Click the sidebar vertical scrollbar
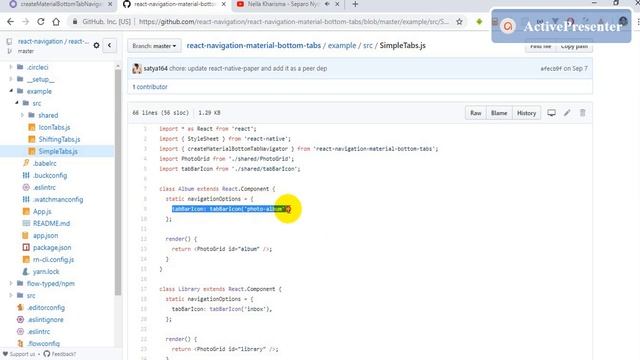Viewport: 640px width, 360px height. (118, 182)
